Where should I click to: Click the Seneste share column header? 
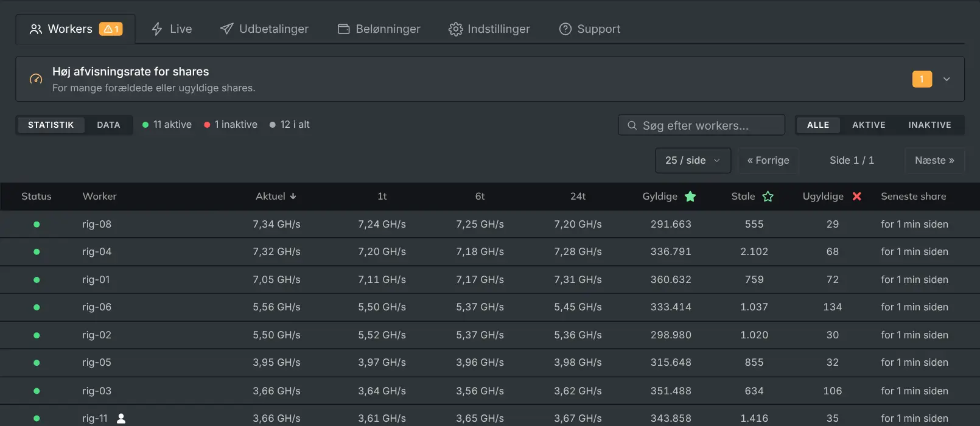[913, 197]
